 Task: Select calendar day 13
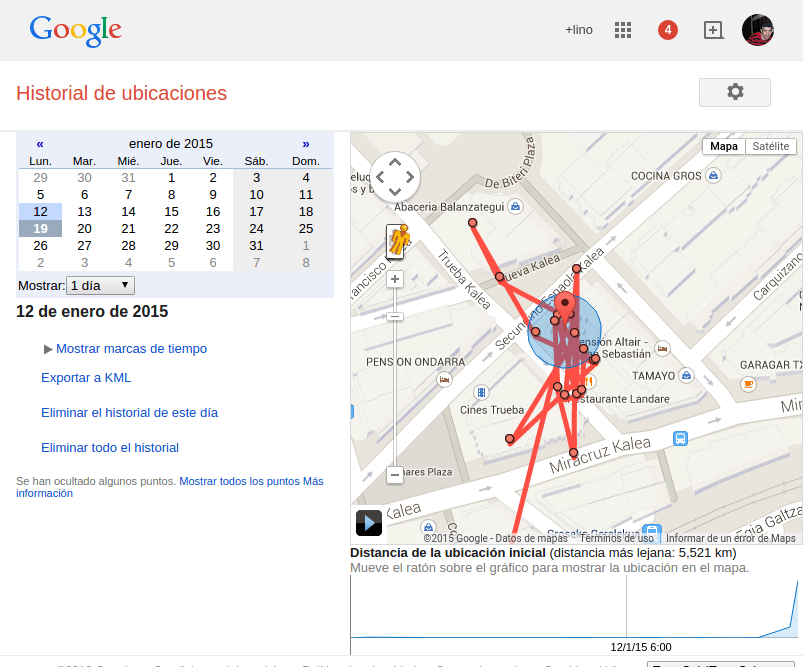pos(85,212)
